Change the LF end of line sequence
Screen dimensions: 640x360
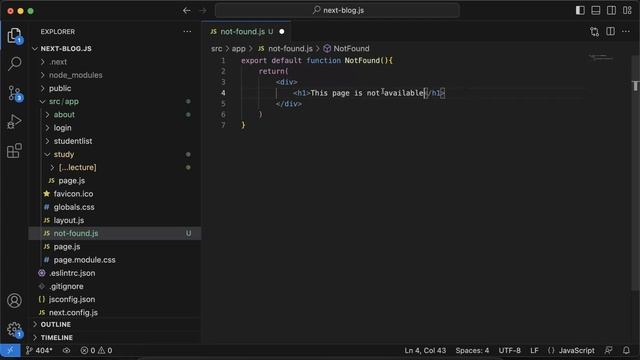[x=534, y=350]
